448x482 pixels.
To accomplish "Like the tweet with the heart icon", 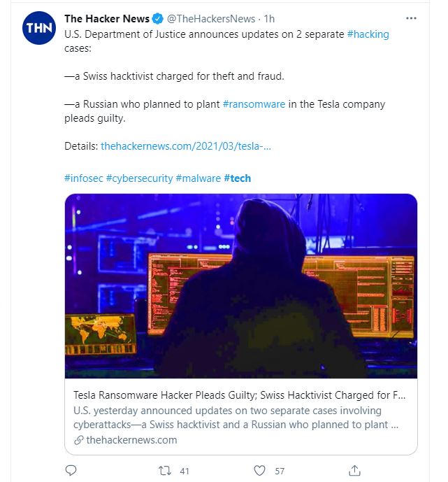I will 260,470.
